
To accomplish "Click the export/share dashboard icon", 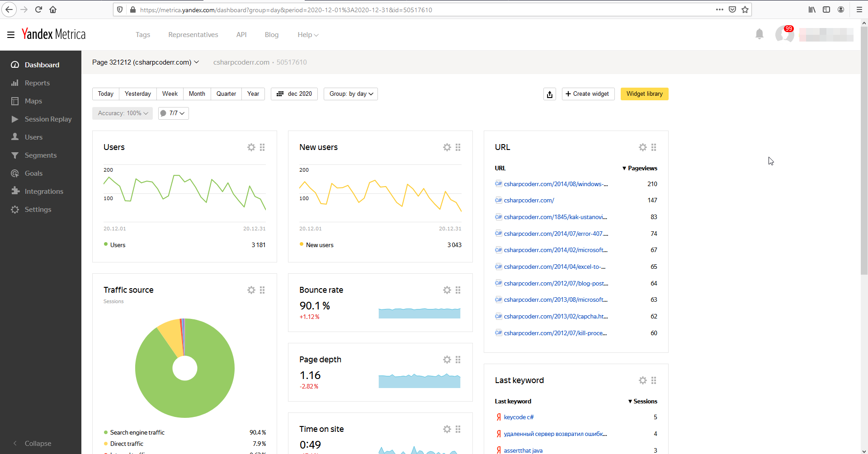I will click(550, 94).
